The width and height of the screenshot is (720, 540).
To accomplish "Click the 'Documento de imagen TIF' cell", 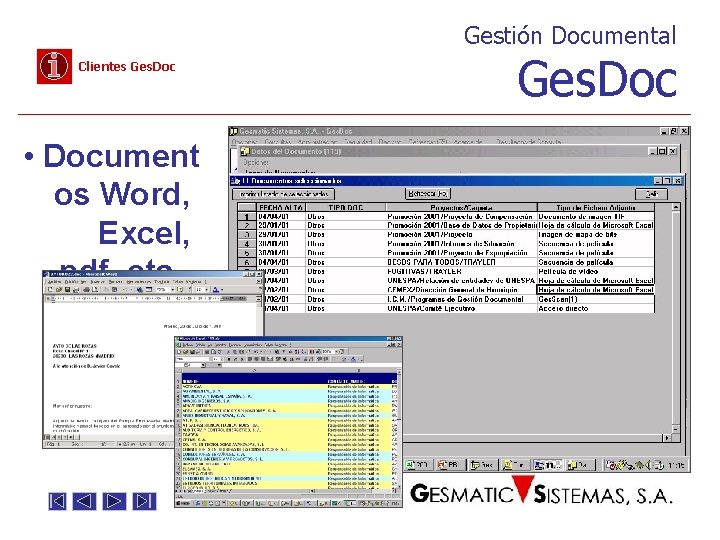I will pos(596,216).
